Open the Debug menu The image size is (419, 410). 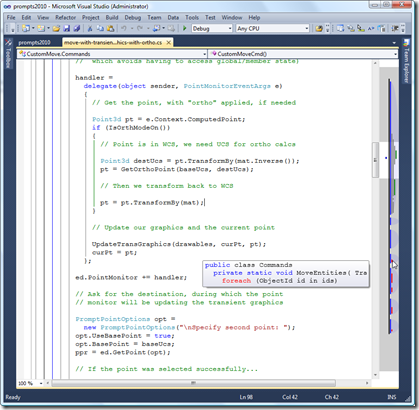[x=133, y=17]
